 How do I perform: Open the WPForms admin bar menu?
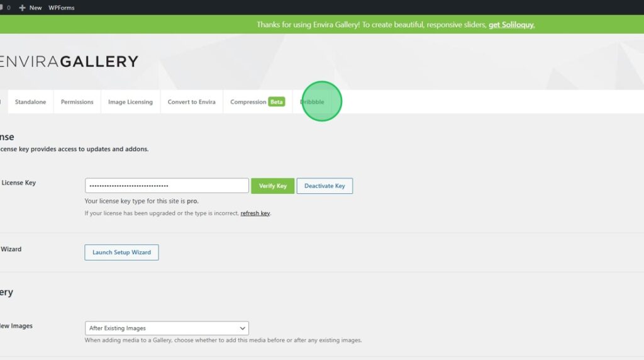[62, 8]
